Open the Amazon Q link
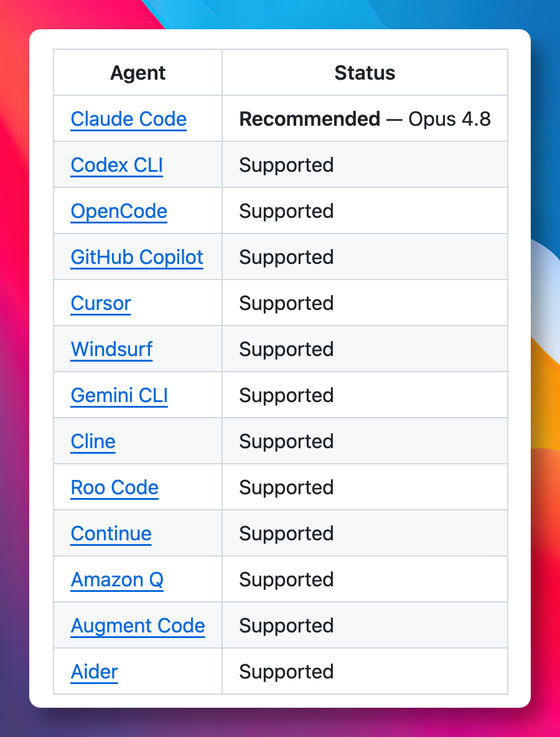The height and width of the screenshot is (737, 560). 117,580
